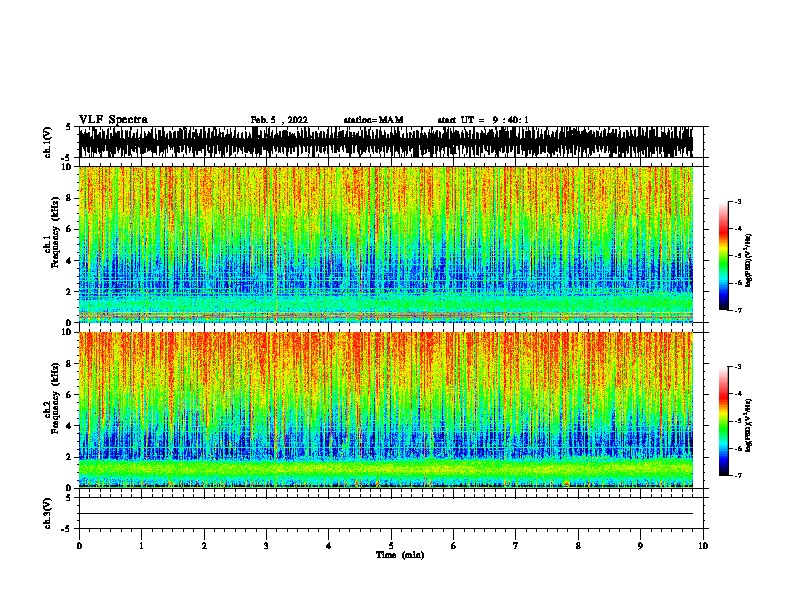This screenshot has width=792, height=612.
Task: Click time axis tick label '3'
Action: 266,546
